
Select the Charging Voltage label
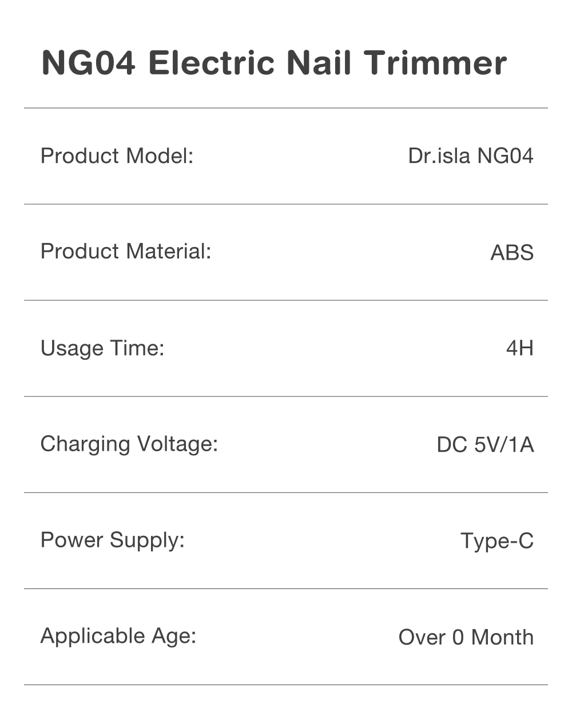pos(129,444)
